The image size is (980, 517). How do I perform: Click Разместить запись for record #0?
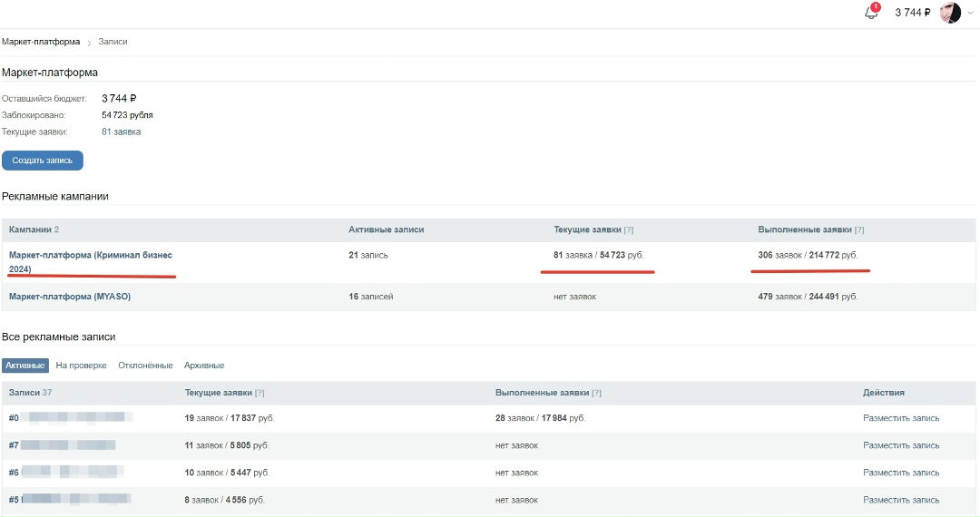click(x=901, y=418)
